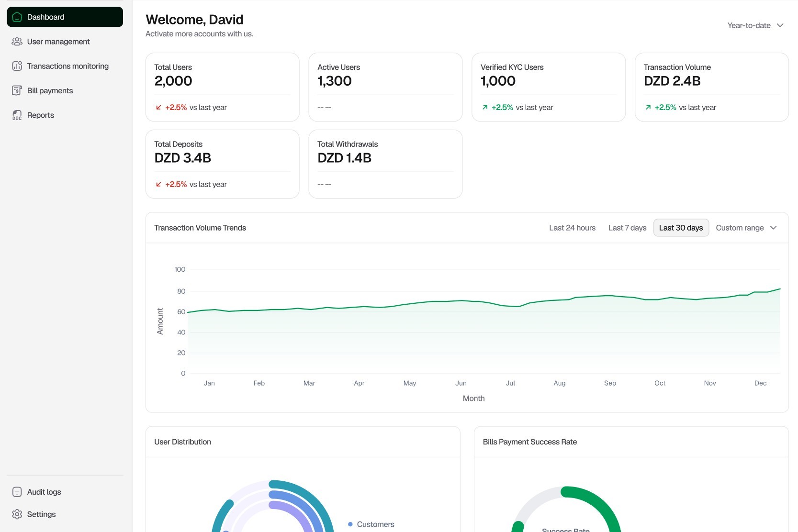Open the Audit logs icon
798x532 pixels.
17,491
